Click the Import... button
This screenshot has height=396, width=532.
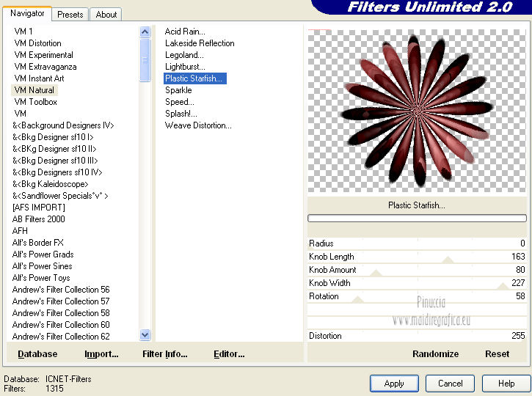pyautogui.click(x=101, y=354)
